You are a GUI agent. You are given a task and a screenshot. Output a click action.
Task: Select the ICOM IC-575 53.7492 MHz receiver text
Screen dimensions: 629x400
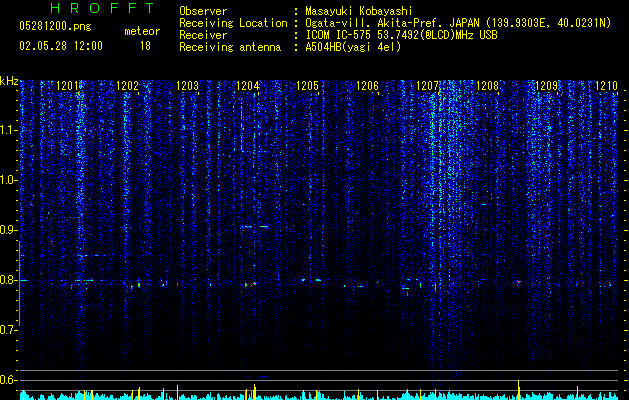[x=402, y=35]
